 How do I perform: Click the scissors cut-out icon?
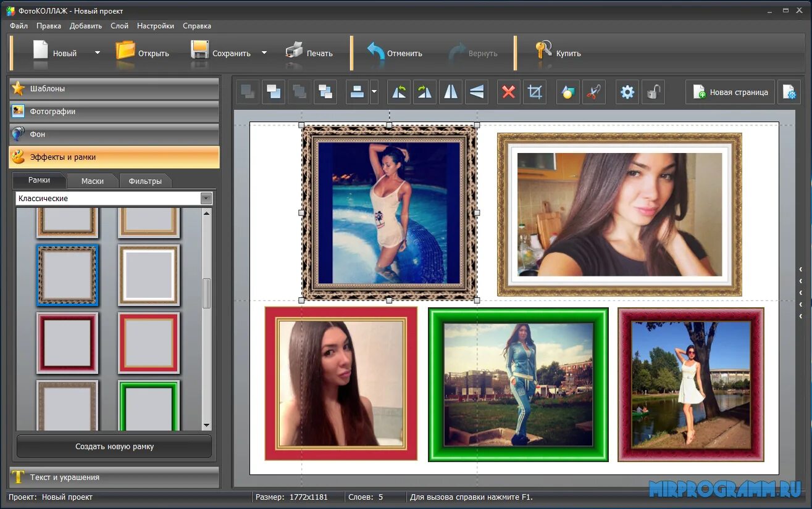593,93
